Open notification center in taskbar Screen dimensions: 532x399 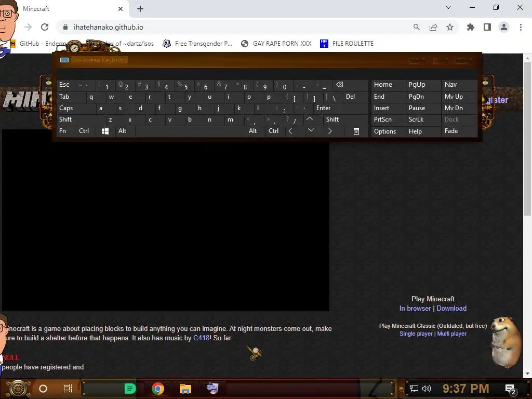click(511, 389)
